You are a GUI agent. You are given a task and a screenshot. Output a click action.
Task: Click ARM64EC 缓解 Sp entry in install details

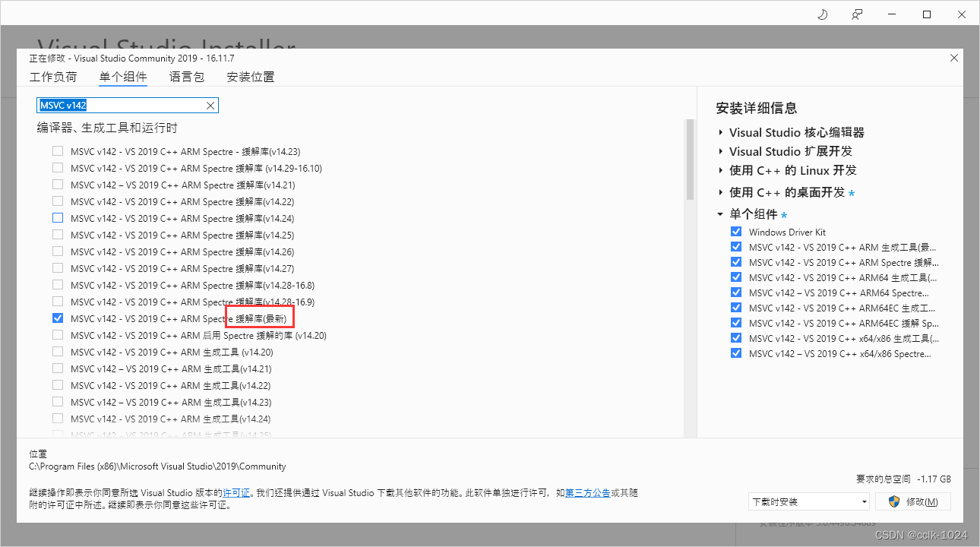(843, 323)
